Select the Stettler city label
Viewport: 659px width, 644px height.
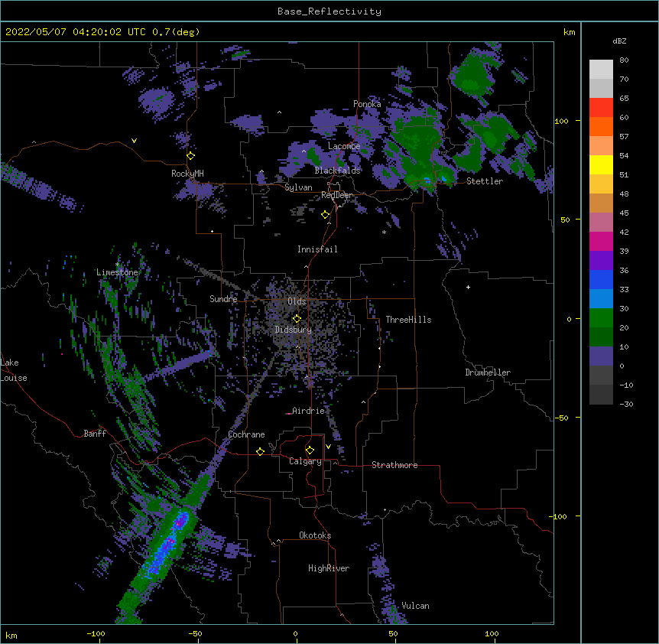485,181
